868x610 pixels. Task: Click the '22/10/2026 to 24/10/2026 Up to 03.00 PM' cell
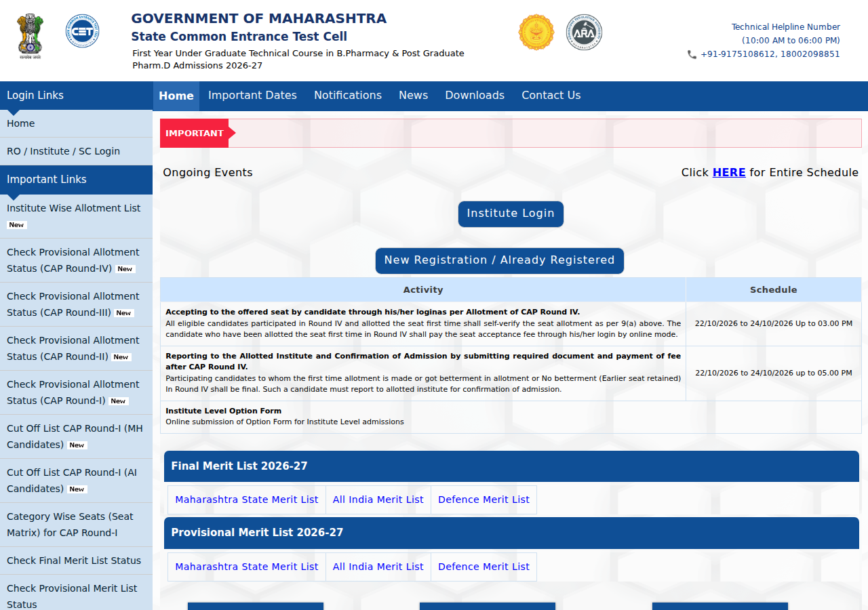click(x=774, y=324)
